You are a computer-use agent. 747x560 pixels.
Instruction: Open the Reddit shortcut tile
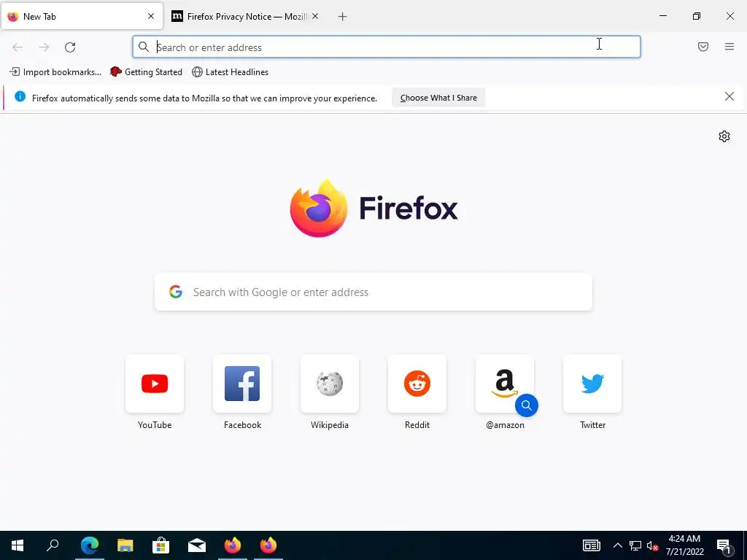point(417,384)
